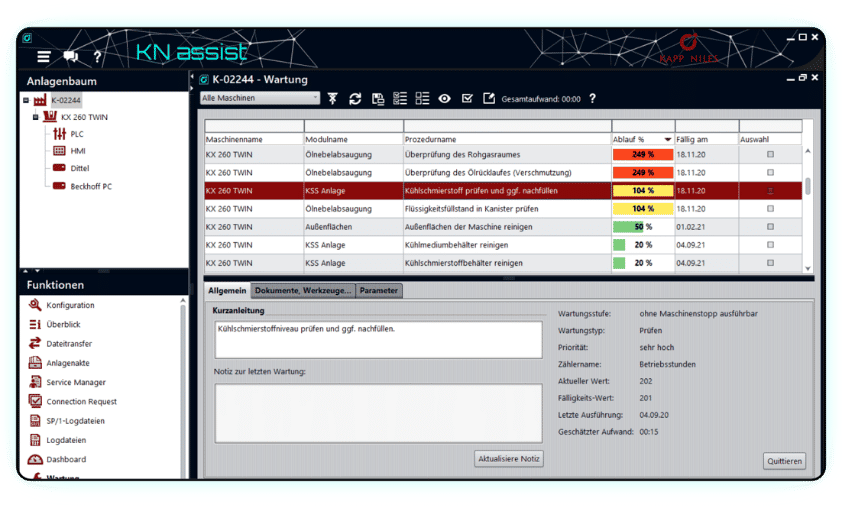The image size is (842, 508).
Task: Select all entries with checked list icon
Action: pyautogui.click(x=400, y=98)
